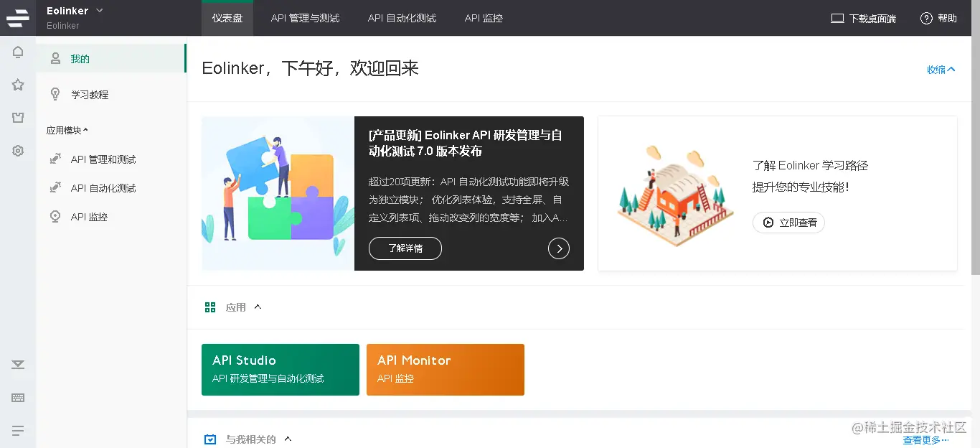This screenshot has height=448, width=980.
Task: Collapse the 应用模块 sidebar section
Action: pos(67,130)
